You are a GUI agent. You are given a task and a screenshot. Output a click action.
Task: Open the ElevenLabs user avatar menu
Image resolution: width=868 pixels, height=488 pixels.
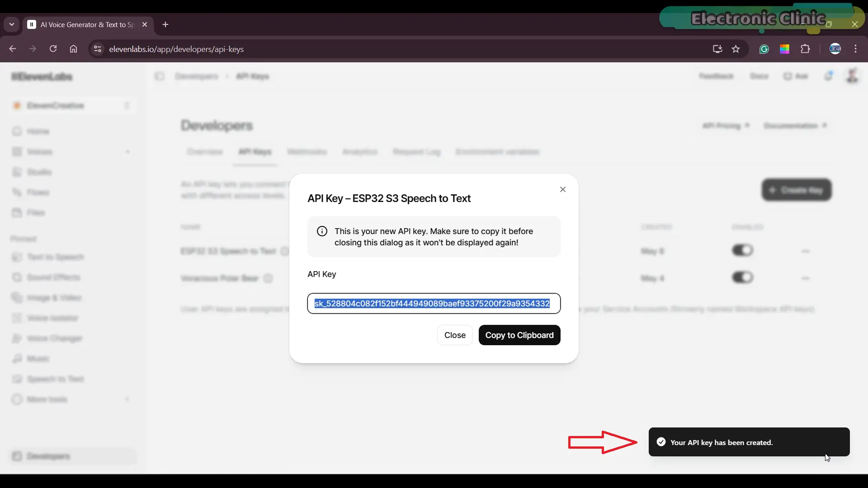tap(852, 76)
